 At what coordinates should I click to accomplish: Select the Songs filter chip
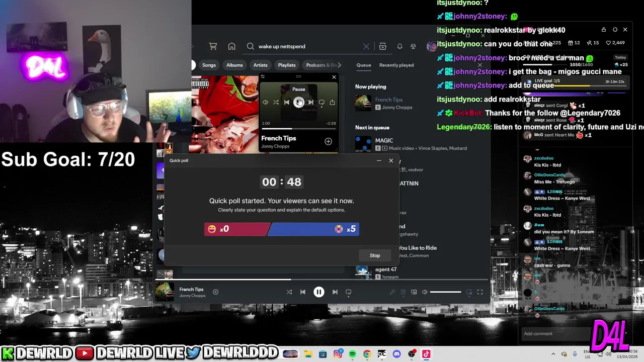click(x=209, y=65)
